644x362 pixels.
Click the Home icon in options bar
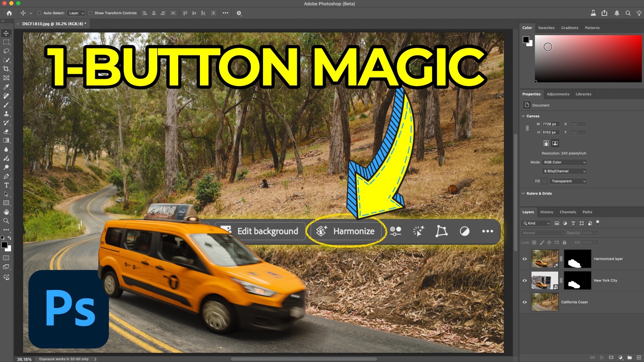click(x=9, y=13)
